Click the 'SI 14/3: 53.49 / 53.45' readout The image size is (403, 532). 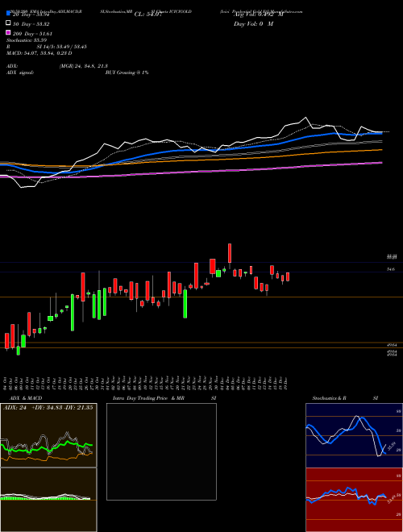pyautogui.click(x=62, y=47)
